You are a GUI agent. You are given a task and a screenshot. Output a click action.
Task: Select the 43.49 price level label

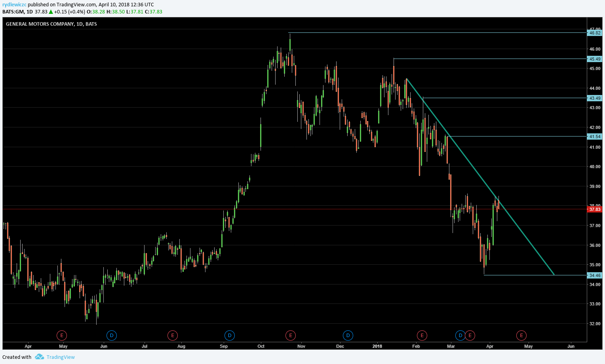pos(594,98)
